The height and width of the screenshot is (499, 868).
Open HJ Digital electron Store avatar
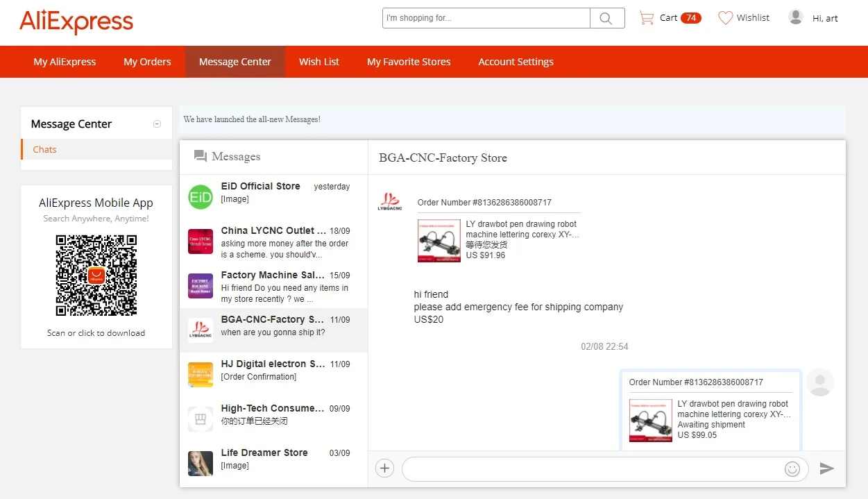(x=201, y=375)
